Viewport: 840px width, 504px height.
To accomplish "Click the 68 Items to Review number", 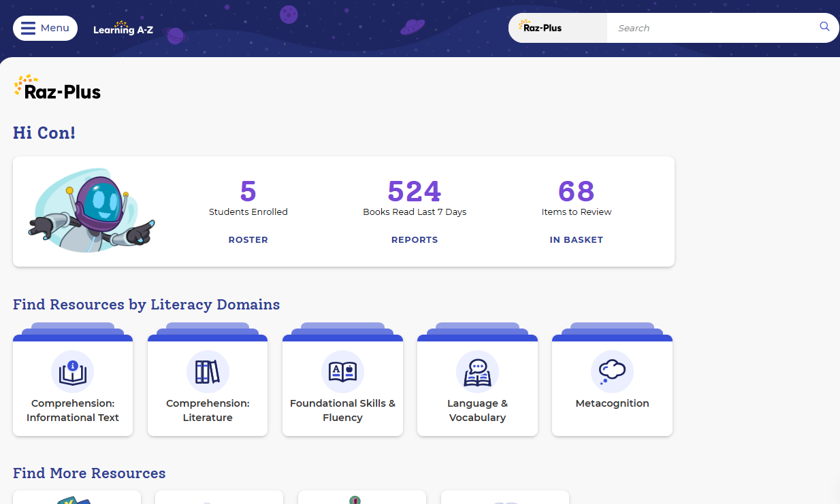I will (576, 192).
